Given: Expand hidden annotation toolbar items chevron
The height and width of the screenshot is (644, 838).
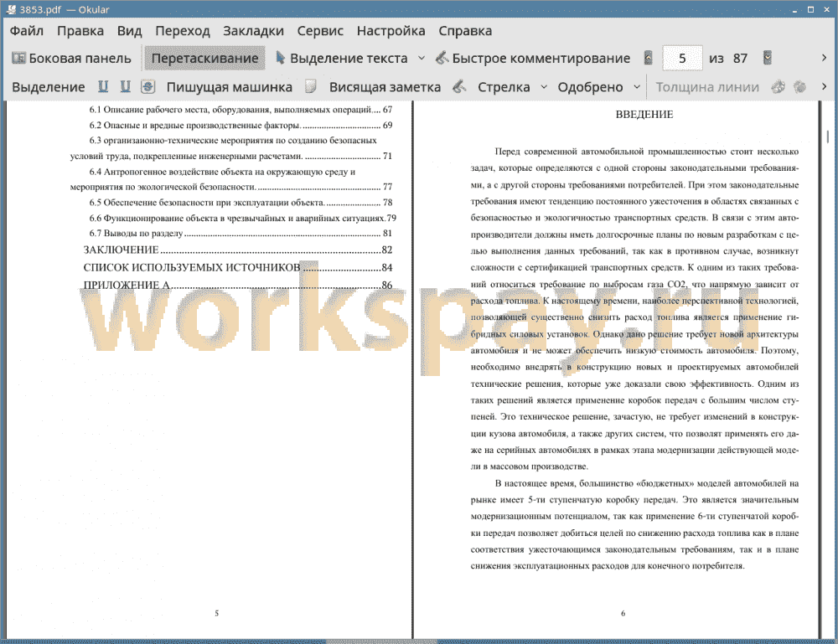Looking at the screenshot, I should 824,86.
